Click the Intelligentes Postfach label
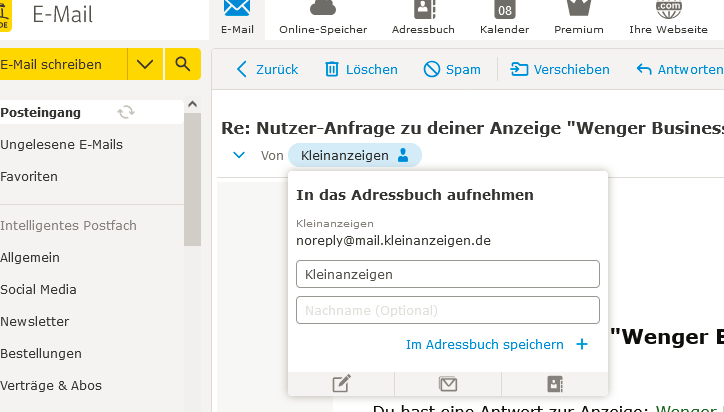The height and width of the screenshot is (412, 724). pos(68,225)
